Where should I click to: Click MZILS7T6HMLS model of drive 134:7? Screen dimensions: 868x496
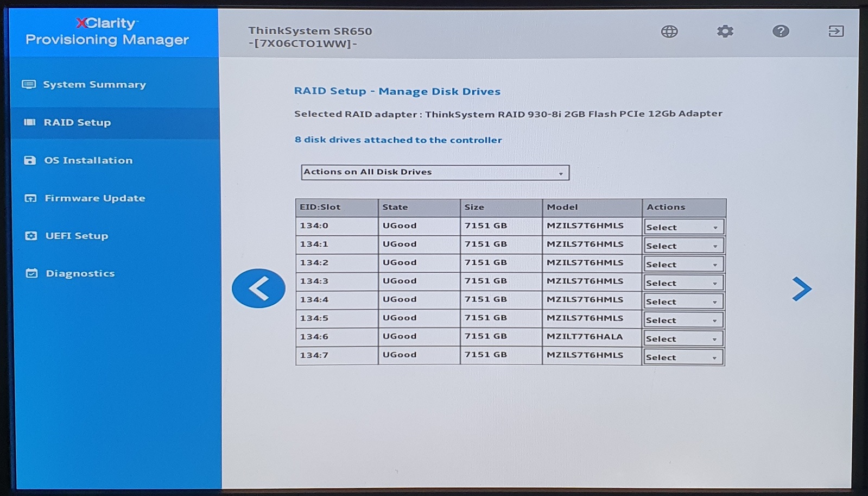(592, 355)
